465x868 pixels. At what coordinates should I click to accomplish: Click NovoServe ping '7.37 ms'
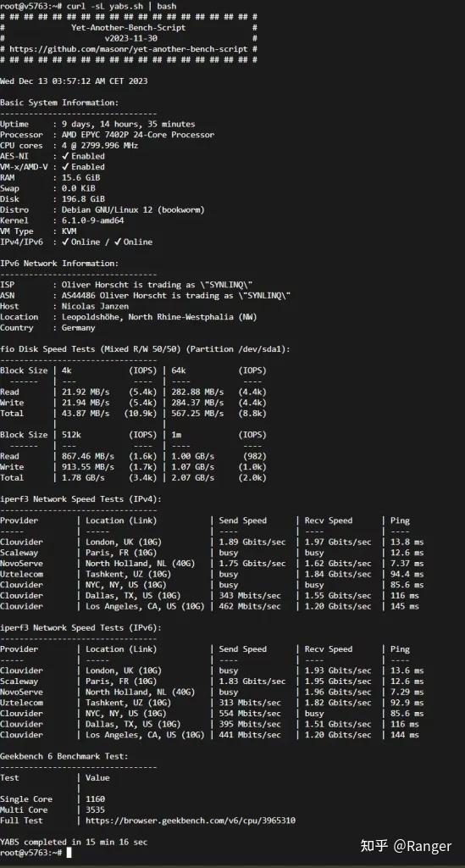pos(407,564)
